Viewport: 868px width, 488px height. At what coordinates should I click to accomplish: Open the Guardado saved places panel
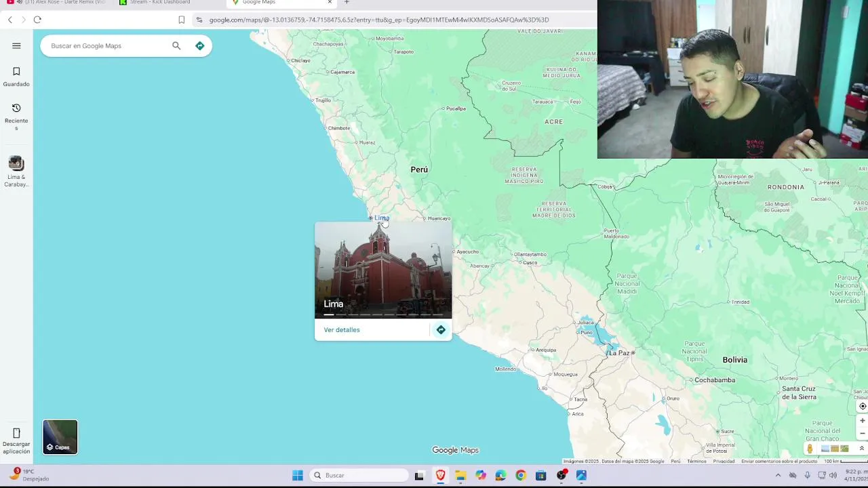click(16, 77)
